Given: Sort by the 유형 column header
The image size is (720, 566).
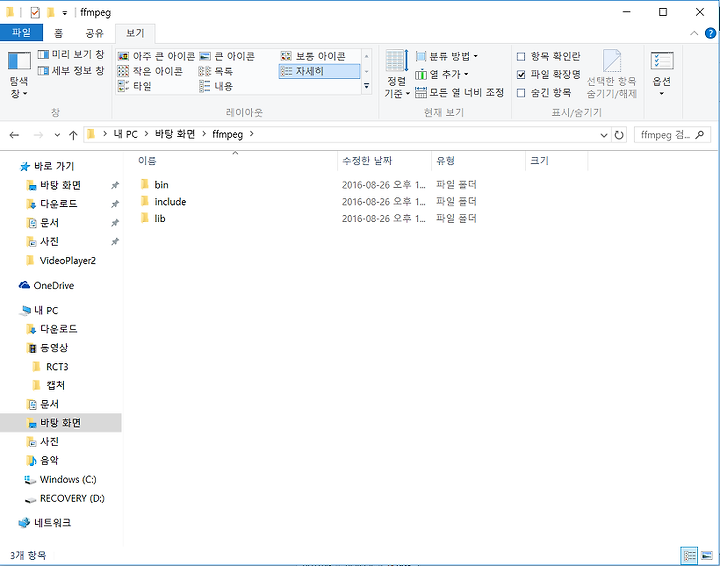Looking at the screenshot, I should coord(478,161).
